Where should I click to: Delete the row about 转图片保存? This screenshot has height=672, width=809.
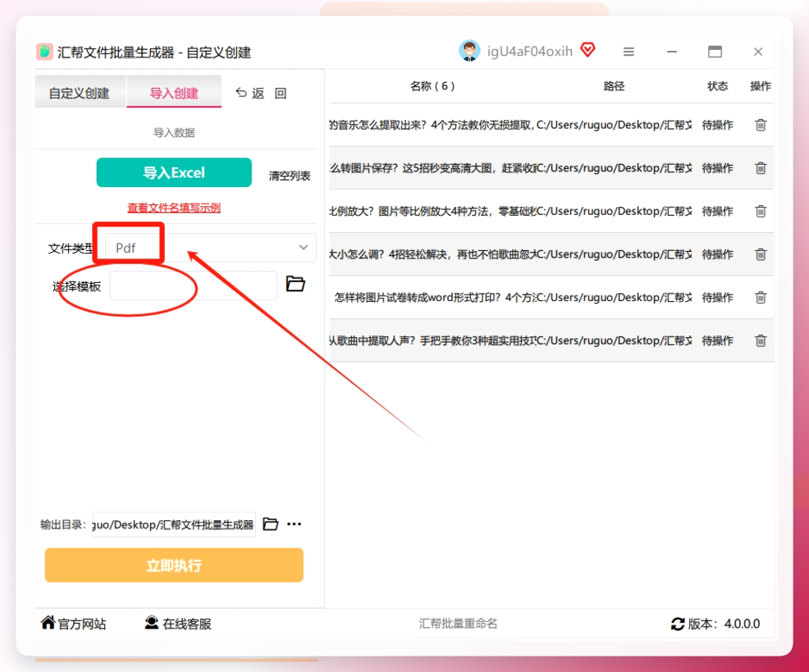point(761,168)
